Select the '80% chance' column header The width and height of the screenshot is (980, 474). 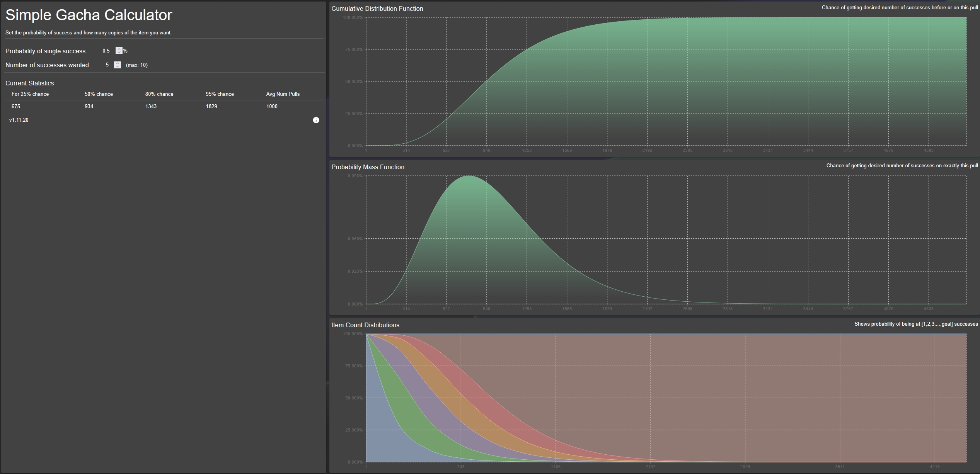[x=159, y=94]
